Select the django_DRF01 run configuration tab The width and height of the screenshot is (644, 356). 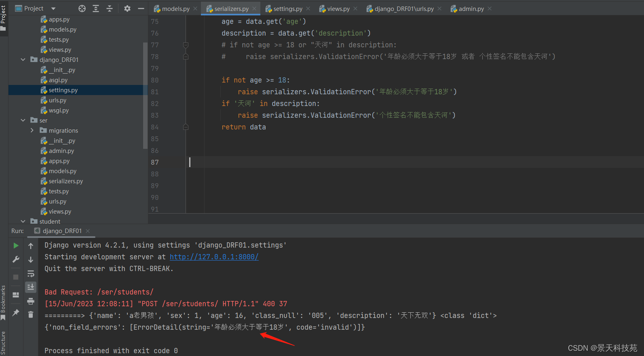pos(62,231)
